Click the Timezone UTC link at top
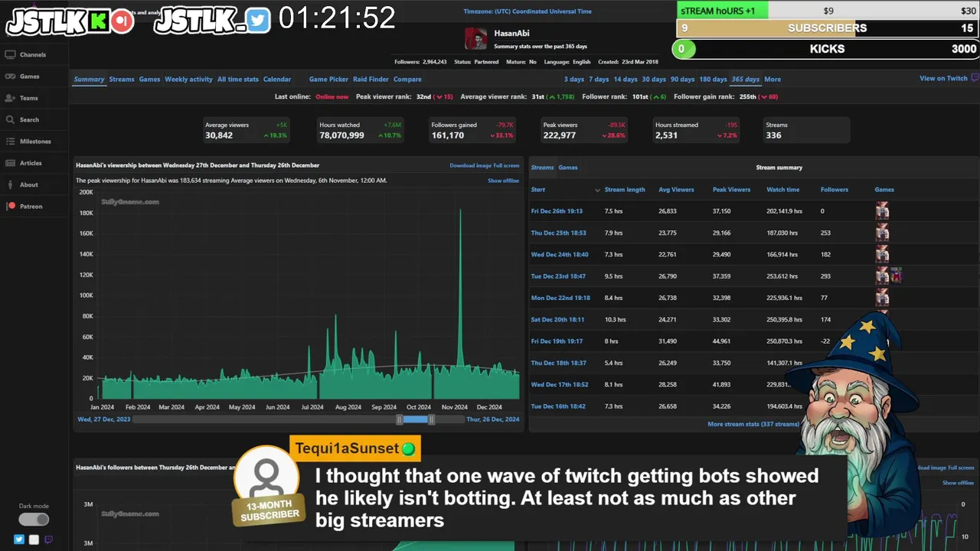Viewport: 980px width, 551px height. tap(528, 11)
